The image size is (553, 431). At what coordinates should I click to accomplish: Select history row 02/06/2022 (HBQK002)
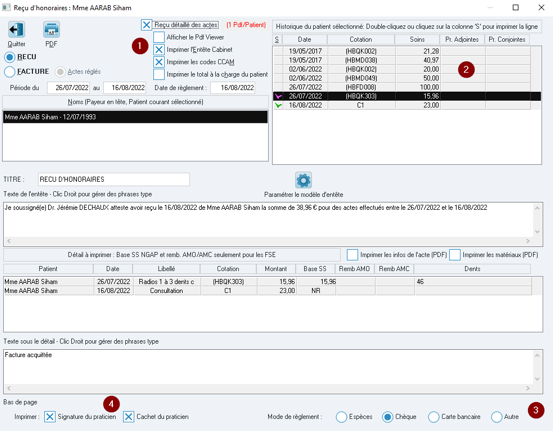[402, 69]
